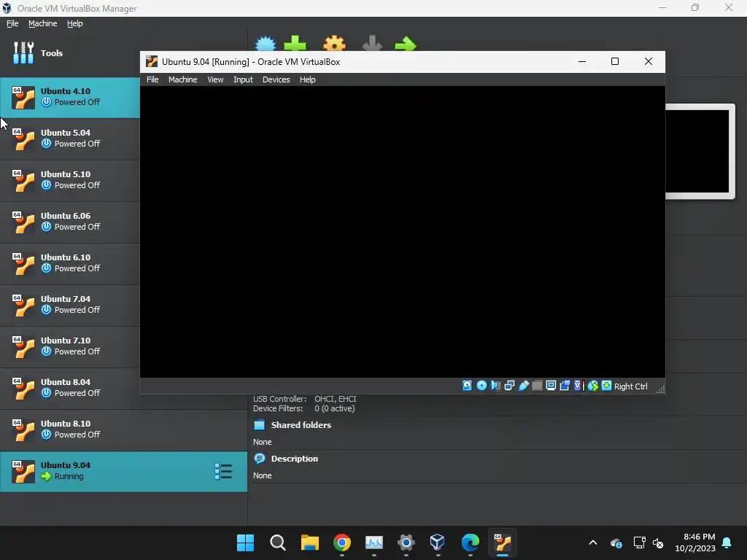This screenshot has width=747, height=560.
Task: Click the Description heading
Action: pos(295,459)
